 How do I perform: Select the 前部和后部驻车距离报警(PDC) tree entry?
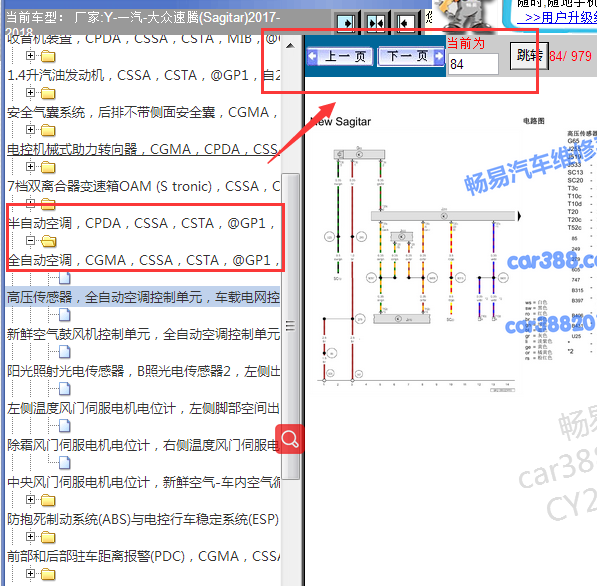tap(144, 556)
